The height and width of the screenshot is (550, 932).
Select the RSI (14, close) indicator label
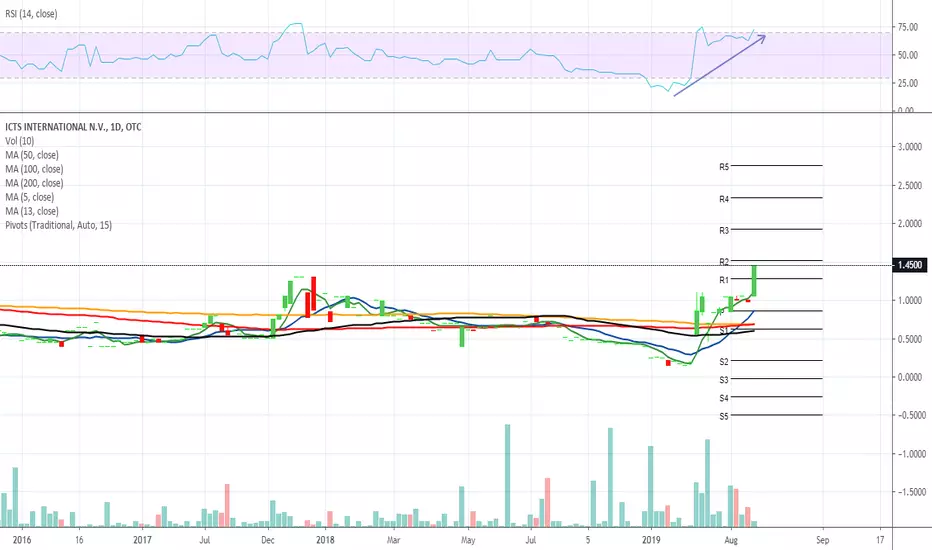31,14
